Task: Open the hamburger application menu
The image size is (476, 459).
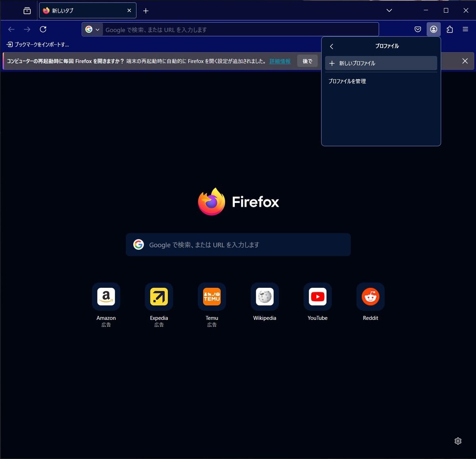Action: (x=465, y=29)
